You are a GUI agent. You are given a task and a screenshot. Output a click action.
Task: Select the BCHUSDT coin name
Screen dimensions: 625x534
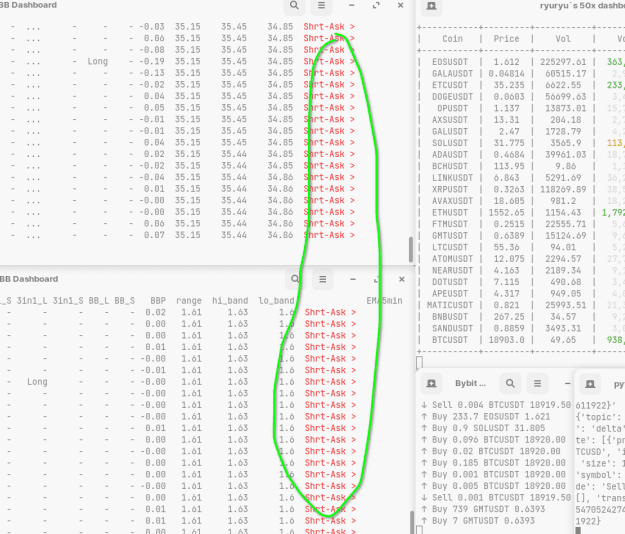[x=452, y=166]
